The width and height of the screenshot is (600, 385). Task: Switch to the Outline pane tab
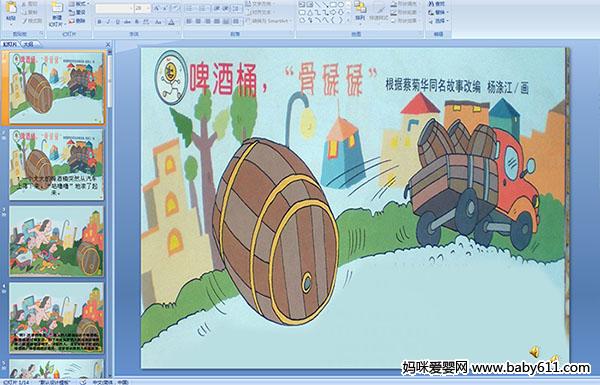tap(28, 44)
